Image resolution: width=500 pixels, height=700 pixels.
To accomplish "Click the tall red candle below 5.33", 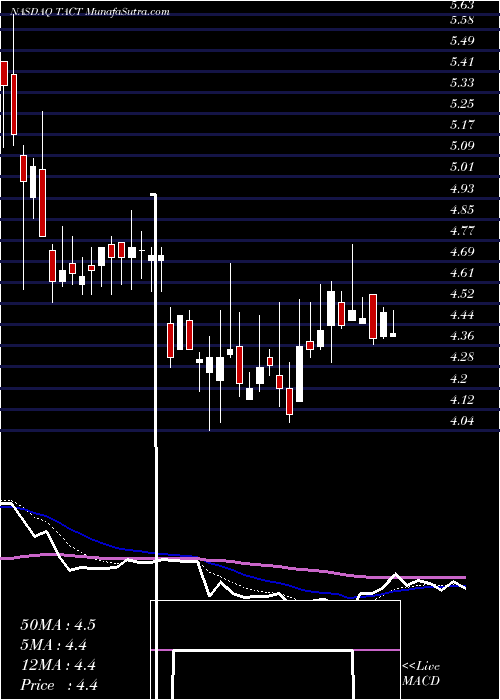I will point(14,104).
